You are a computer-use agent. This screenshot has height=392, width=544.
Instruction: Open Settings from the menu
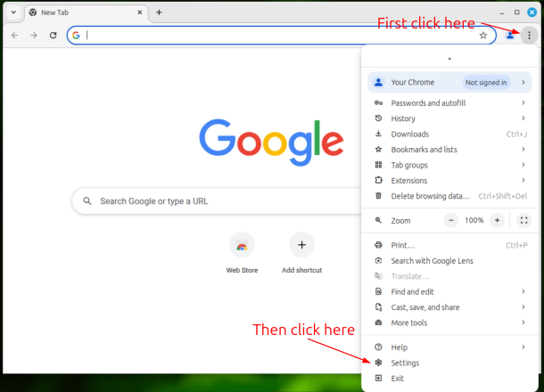coord(405,363)
